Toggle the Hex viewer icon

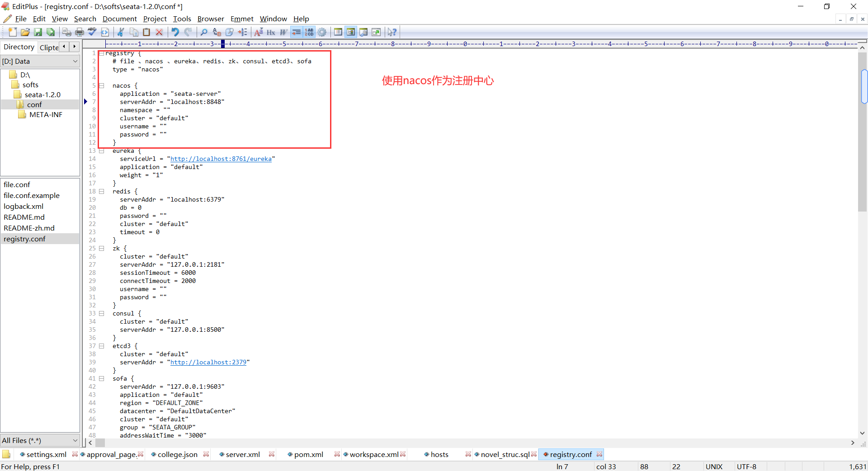271,32
